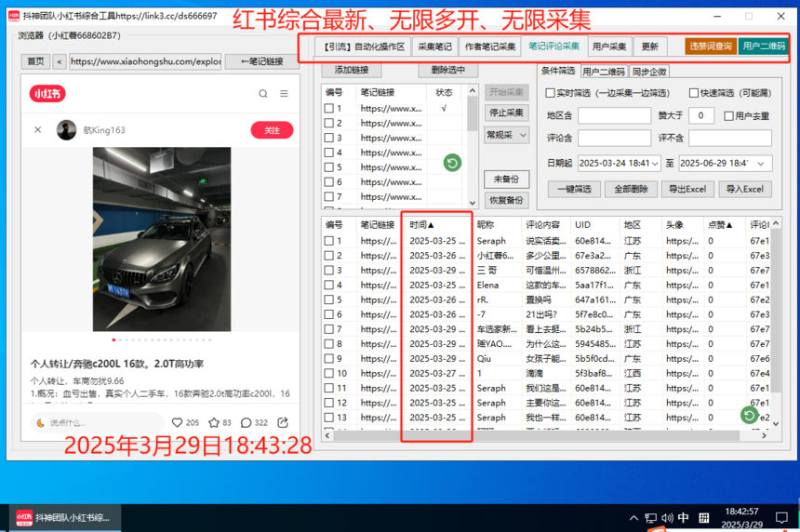This screenshot has height=532, width=800.
Task: Check link row 7 checkbox
Action: click(x=329, y=196)
